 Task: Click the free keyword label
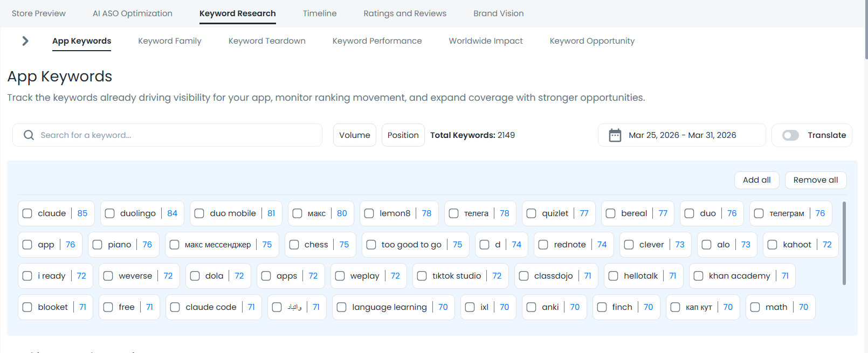[x=127, y=307]
